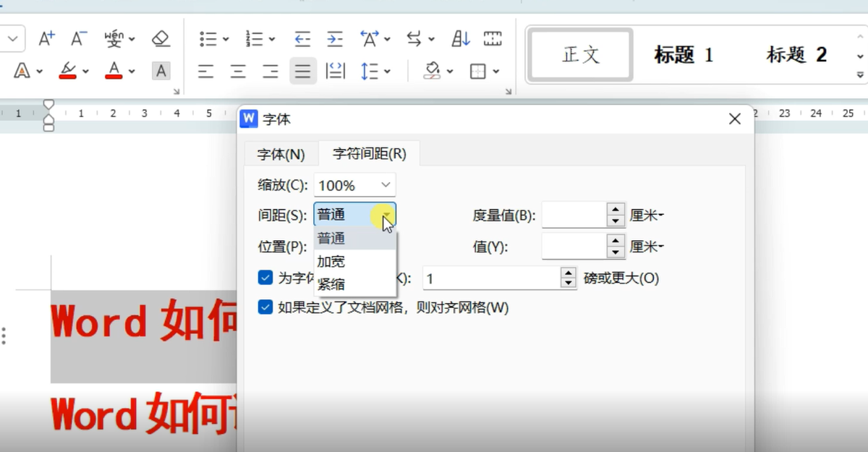This screenshot has width=868, height=452.
Task: Apply the red font color A
Action: coord(114,71)
